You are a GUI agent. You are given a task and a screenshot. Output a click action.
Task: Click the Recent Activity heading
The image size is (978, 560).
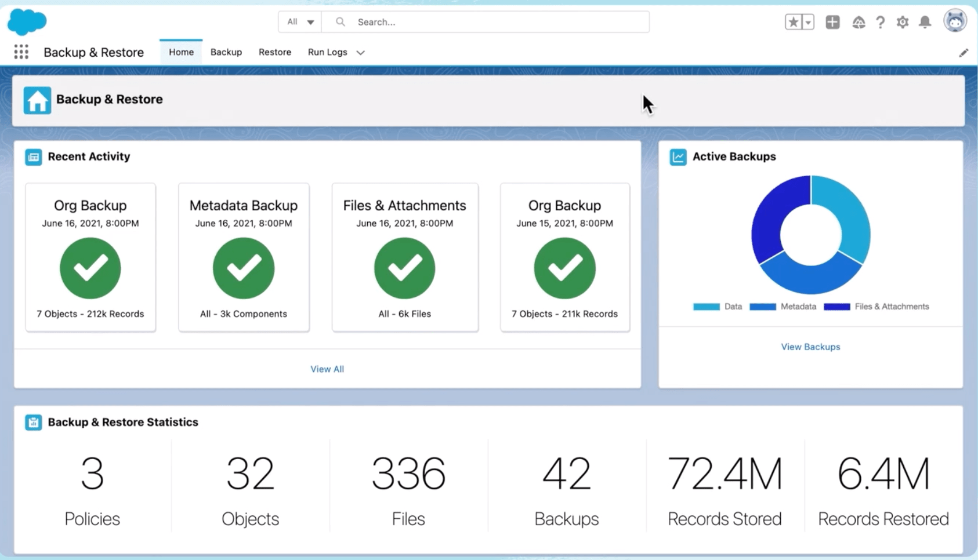89,157
